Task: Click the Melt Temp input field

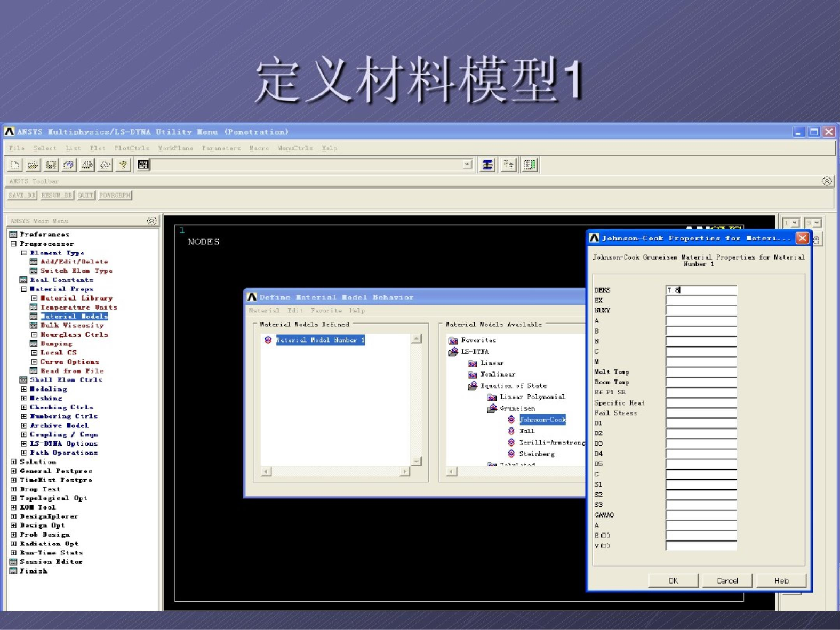Action: point(701,372)
